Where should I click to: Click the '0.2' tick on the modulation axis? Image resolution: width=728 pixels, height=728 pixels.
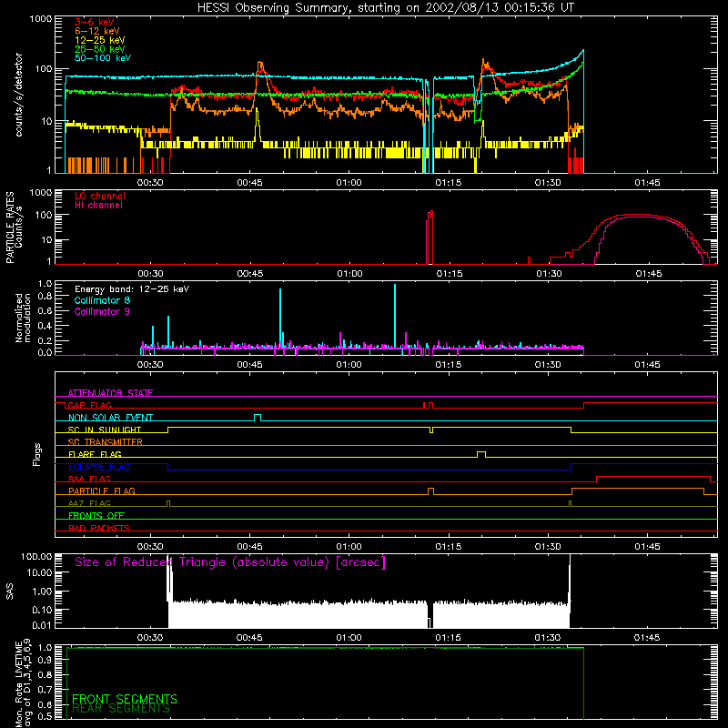pyautogui.click(x=45, y=340)
